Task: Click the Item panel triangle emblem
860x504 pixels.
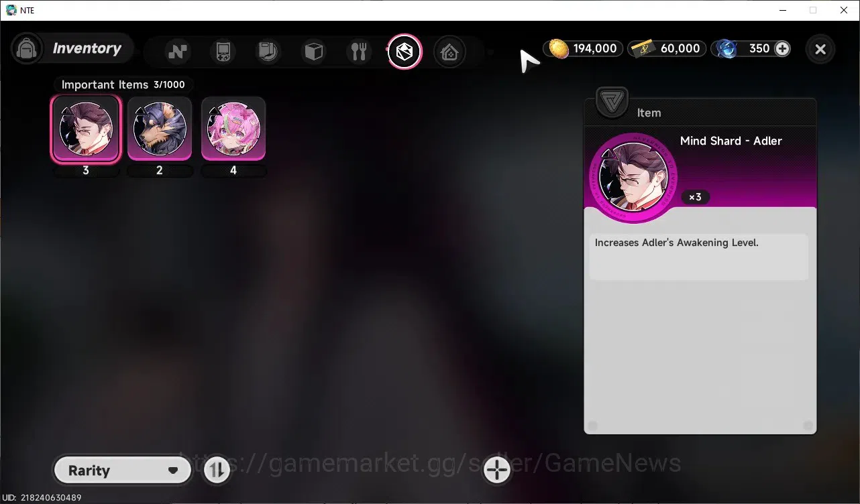Action: [612, 103]
